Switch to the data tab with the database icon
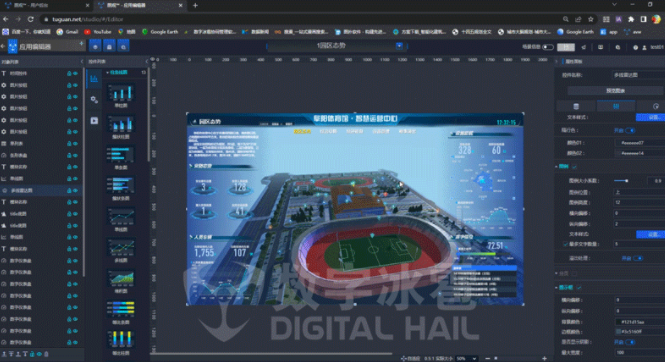 click(x=576, y=106)
